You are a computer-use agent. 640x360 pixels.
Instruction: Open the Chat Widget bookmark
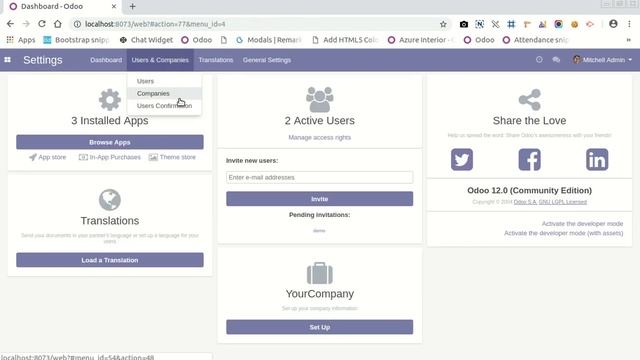(x=146, y=40)
